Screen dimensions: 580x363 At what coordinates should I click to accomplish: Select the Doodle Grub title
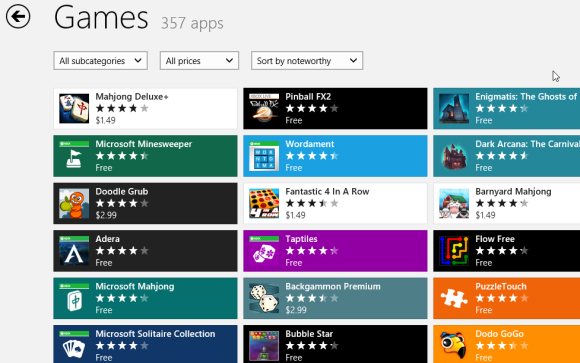(x=122, y=191)
